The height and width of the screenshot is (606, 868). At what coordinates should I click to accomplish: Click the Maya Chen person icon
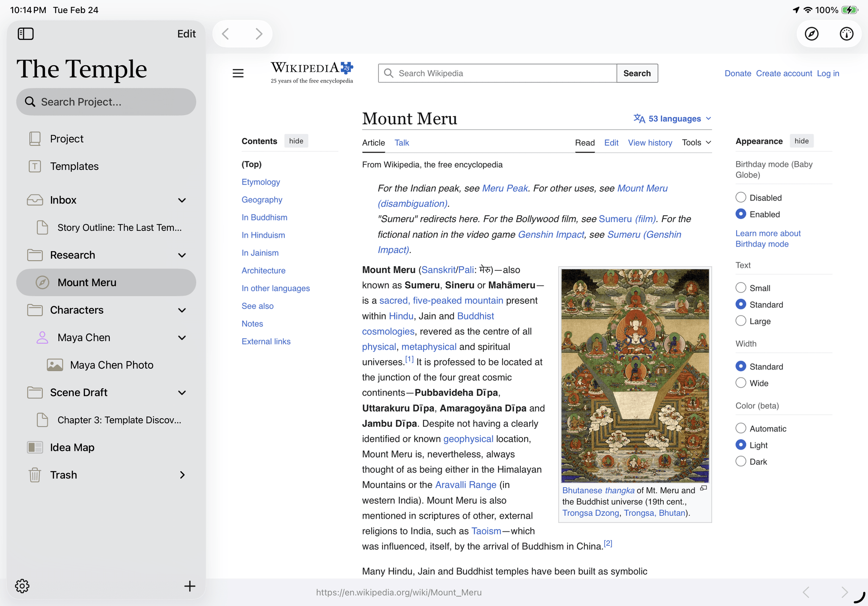point(42,338)
